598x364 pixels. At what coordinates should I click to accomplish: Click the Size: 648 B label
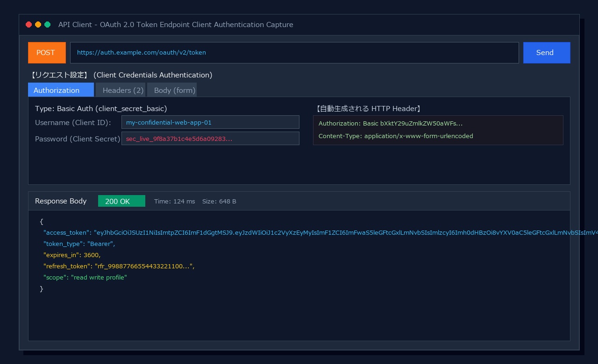(x=219, y=202)
